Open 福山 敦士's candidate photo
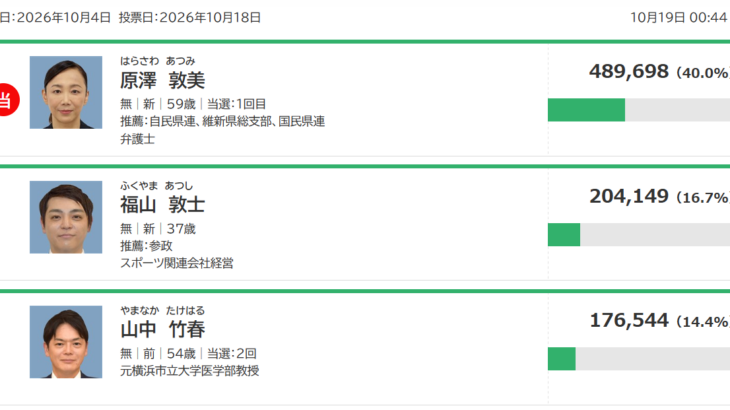The height and width of the screenshot is (410, 730). pos(66,217)
